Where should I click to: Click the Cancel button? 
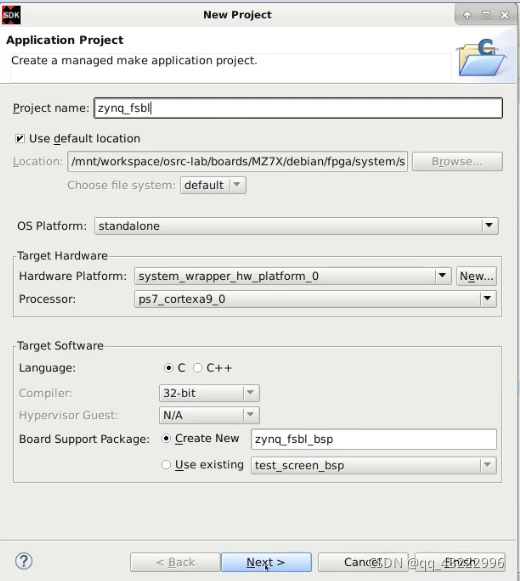pyautogui.click(x=363, y=562)
